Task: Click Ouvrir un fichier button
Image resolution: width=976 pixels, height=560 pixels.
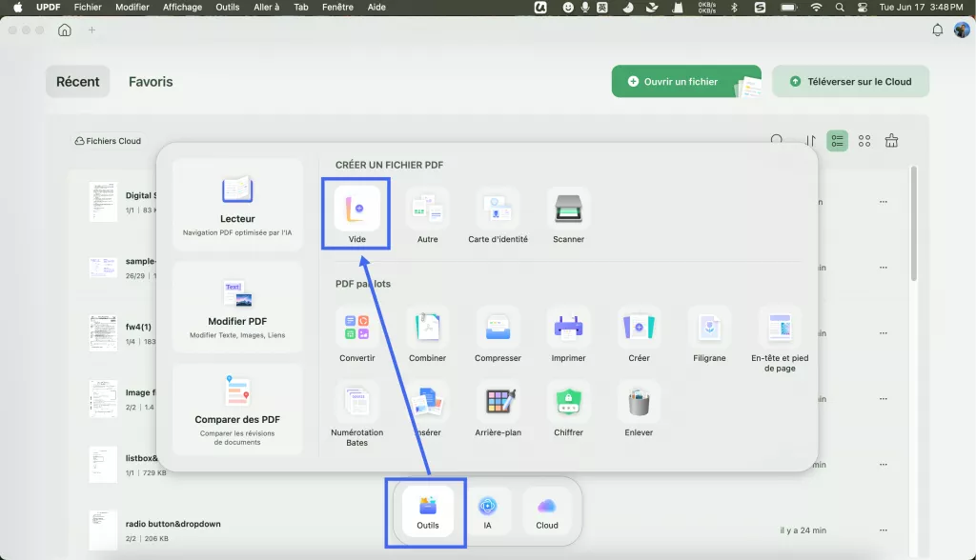Action: [x=686, y=82]
